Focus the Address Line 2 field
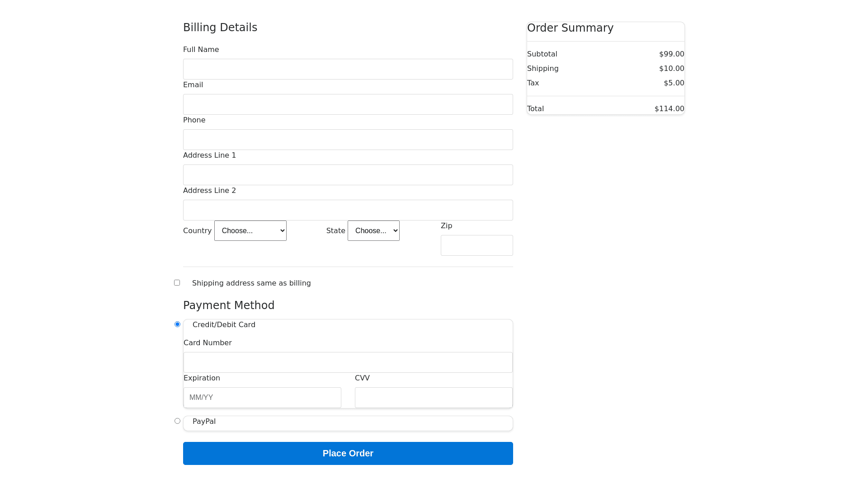Viewport: 868px width, 488px height. point(348,210)
